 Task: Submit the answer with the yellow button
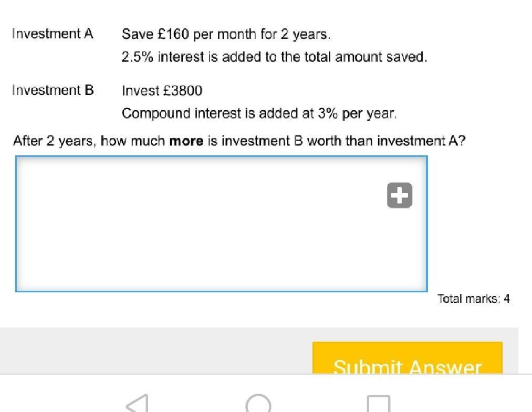pos(407,358)
